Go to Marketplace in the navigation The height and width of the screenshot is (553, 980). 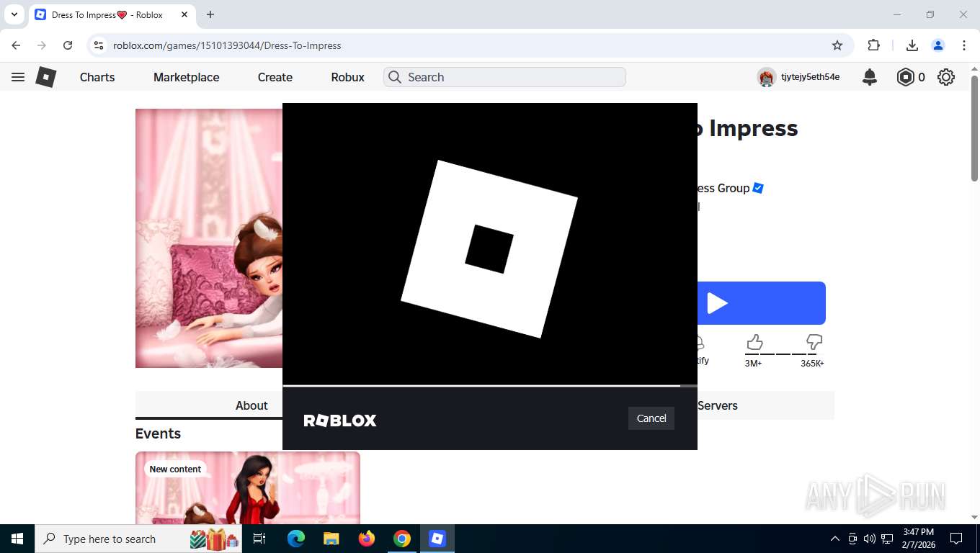coord(187,77)
